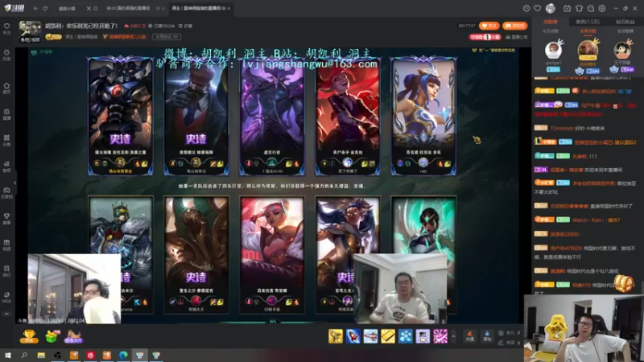Open the messages chat bubble icon
The image size is (644, 362).
pyautogui.click(x=591, y=8)
